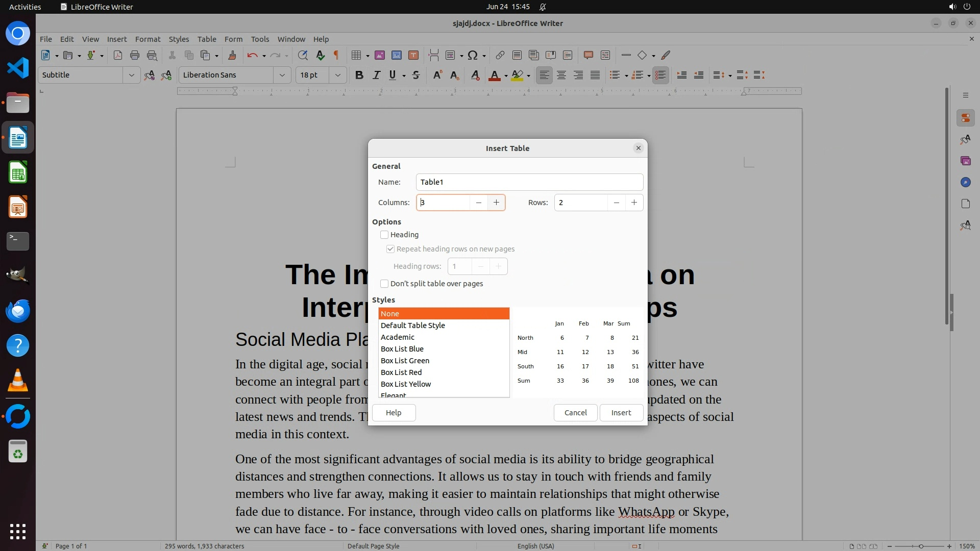The image size is (980, 551).
Task: Click the Italic formatting icon
Action: pyautogui.click(x=376, y=75)
